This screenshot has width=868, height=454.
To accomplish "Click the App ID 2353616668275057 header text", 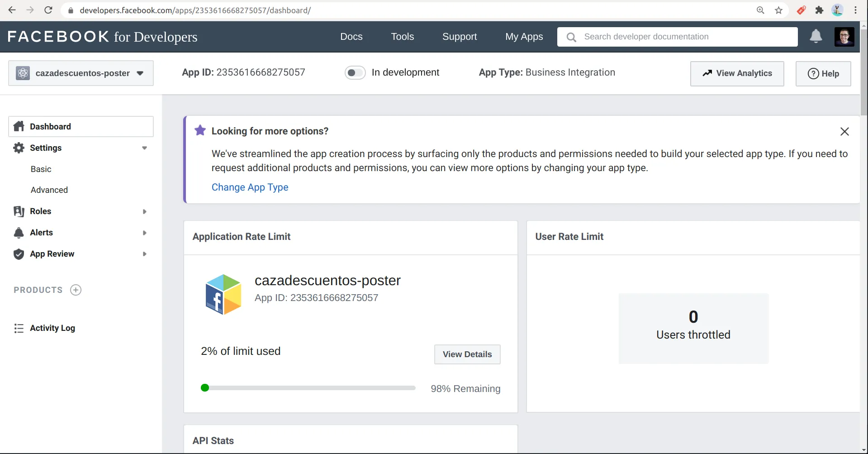I will tap(243, 72).
